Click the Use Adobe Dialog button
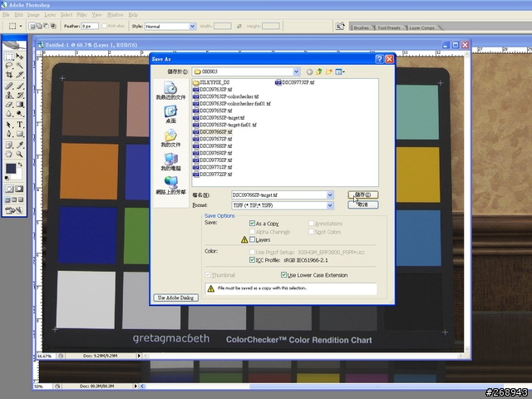Viewport: 532px width, 399px height. pyautogui.click(x=175, y=298)
